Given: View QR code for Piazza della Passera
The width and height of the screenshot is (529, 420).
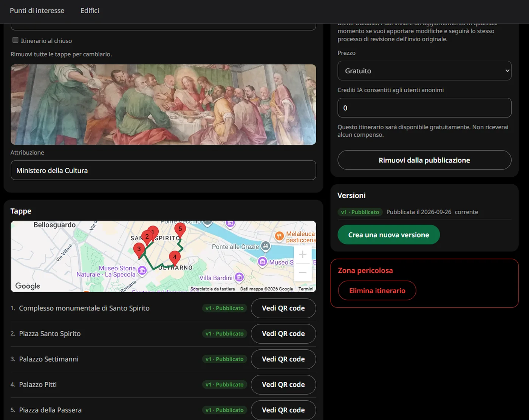Looking at the screenshot, I should [x=283, y=410].
